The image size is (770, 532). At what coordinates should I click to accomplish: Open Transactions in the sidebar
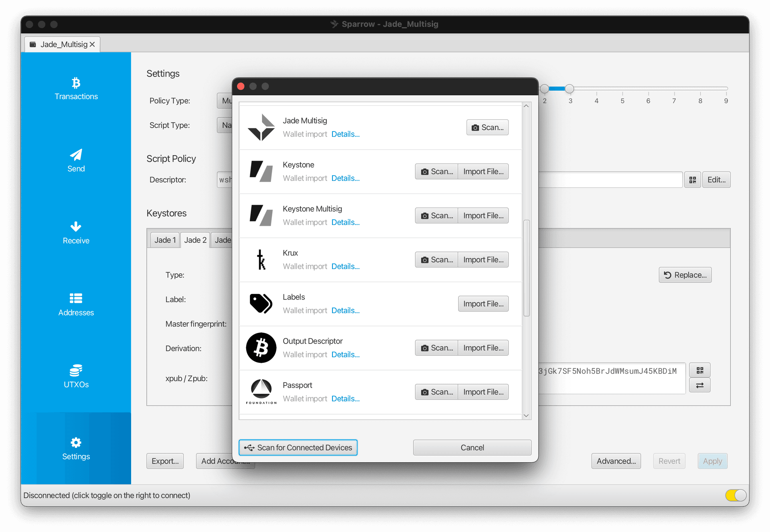coord(76,88)
